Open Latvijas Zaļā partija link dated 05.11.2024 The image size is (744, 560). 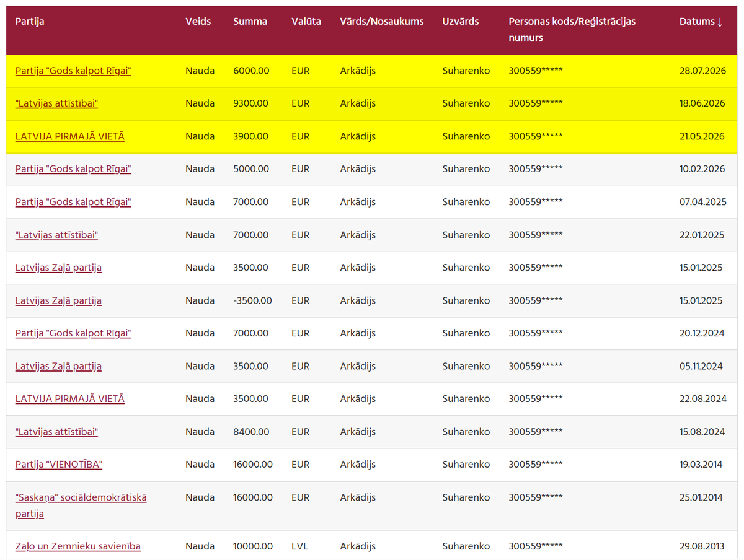coord(58,366)
